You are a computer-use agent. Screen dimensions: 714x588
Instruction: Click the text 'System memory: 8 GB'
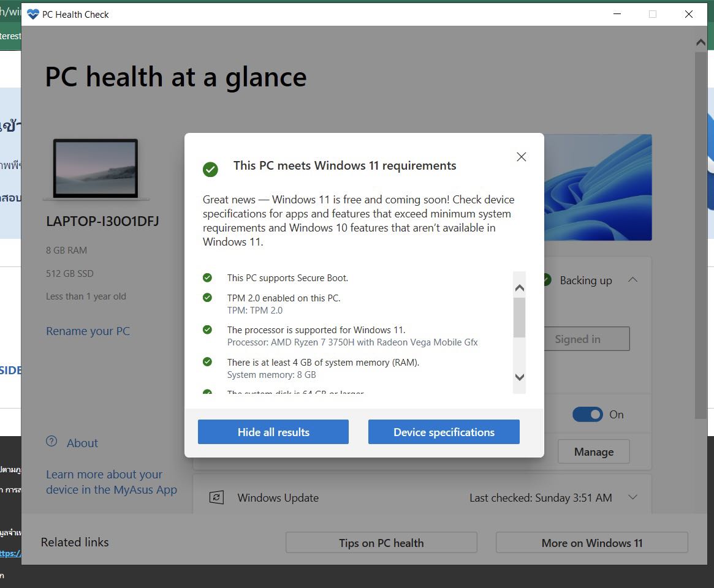point(272,375)
